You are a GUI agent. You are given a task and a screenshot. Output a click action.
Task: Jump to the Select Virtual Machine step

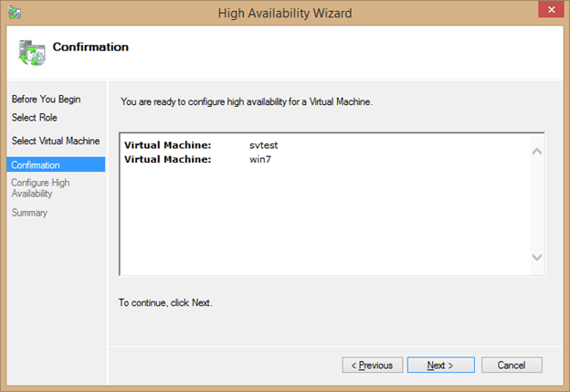pyautogui.click(x=56, y=141)
